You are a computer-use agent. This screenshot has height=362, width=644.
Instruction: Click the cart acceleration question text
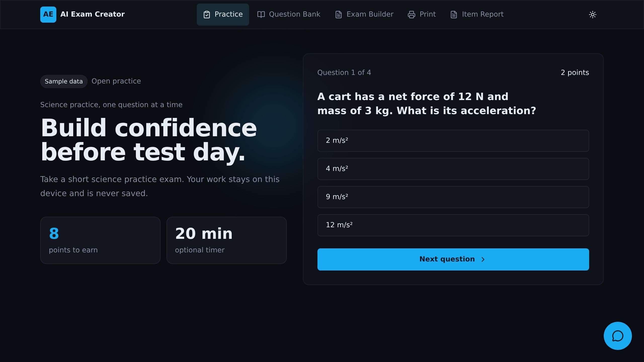pos(427,103)
